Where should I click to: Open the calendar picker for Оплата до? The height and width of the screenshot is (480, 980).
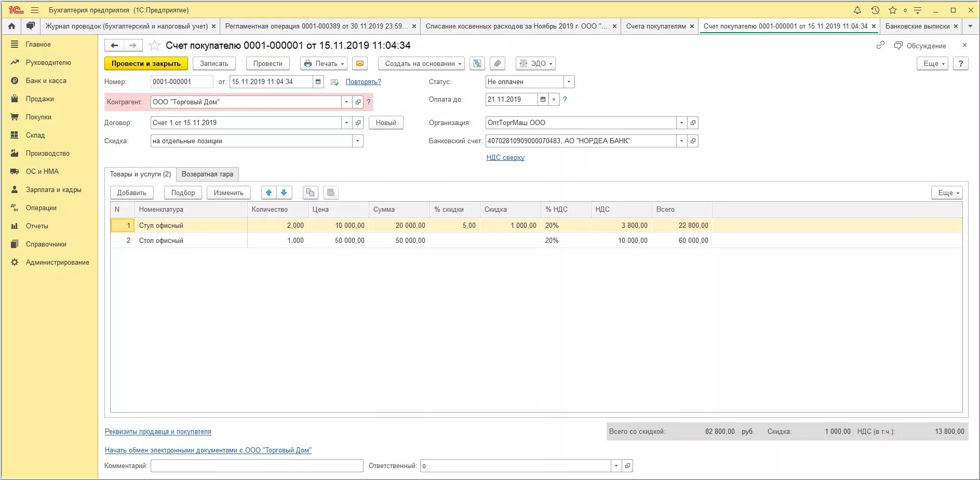(543, 99)
